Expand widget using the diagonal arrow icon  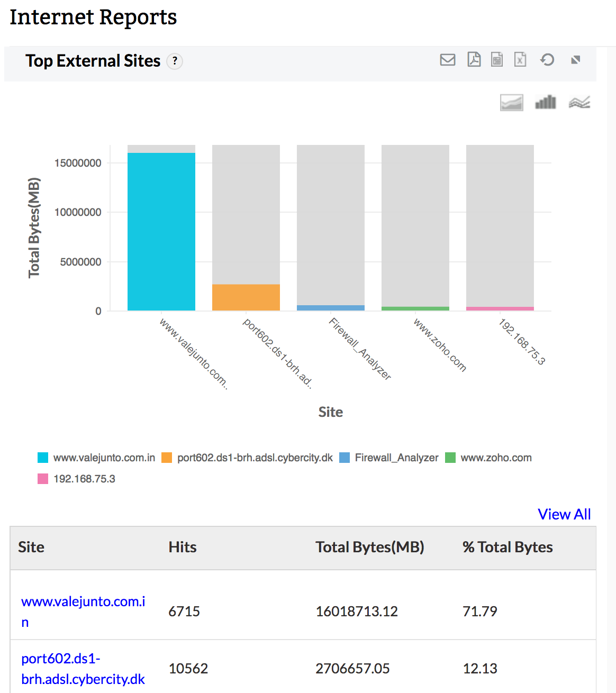tap(576, 60)
